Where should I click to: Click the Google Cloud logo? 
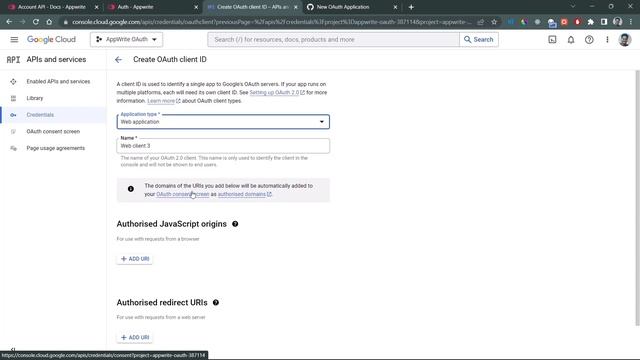click(x=51, y=40)
